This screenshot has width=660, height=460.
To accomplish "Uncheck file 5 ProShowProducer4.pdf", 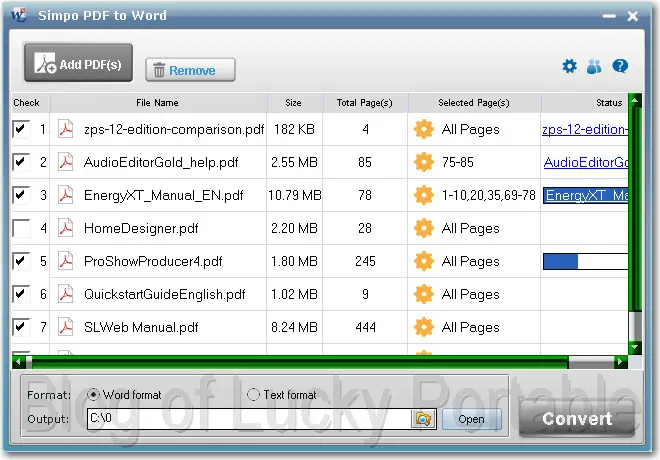I will click(x=21, y=261).
